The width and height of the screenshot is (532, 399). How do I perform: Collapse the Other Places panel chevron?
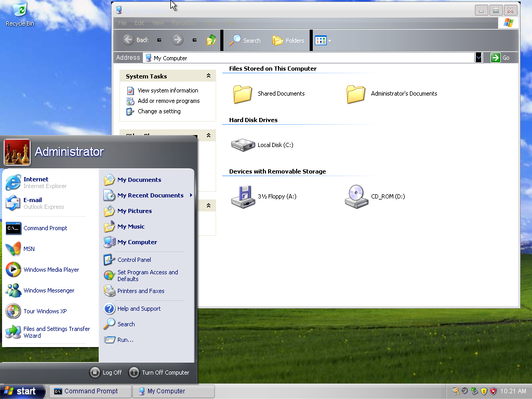(x=209, y=136)
